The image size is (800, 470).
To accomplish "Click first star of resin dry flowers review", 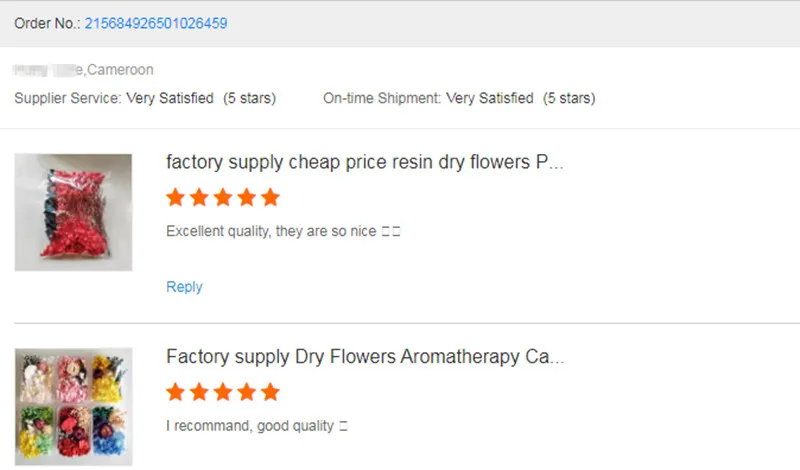I will (176, 197).
